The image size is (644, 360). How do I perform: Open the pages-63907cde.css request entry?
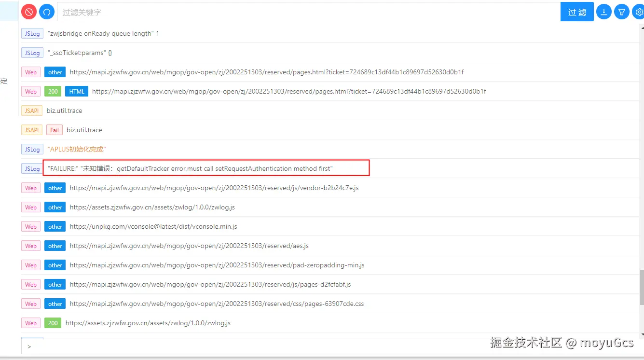pyautogui.click(x=217, y=304)
